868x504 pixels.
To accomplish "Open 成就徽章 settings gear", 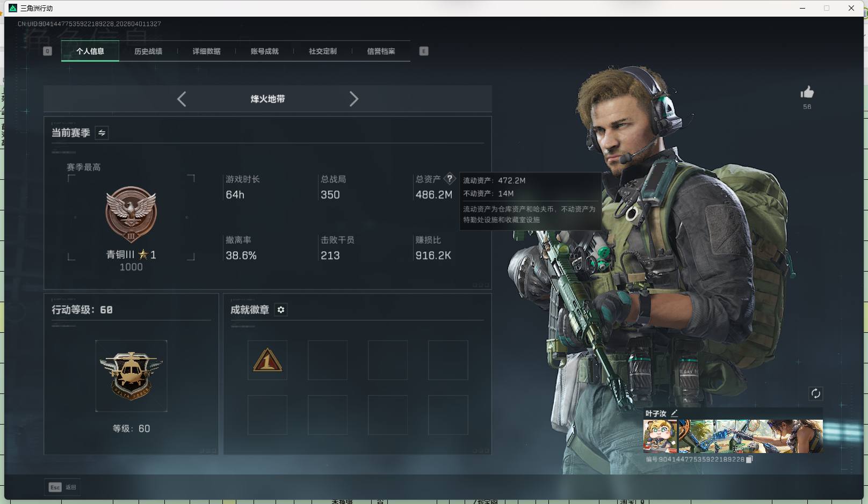I will 281,310.
